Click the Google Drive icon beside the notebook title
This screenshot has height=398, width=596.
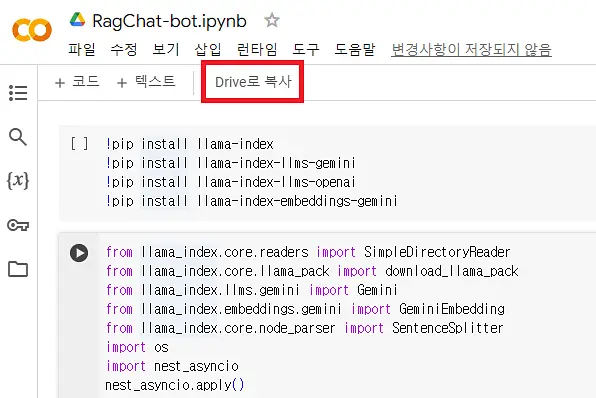(x=78, y=20)
